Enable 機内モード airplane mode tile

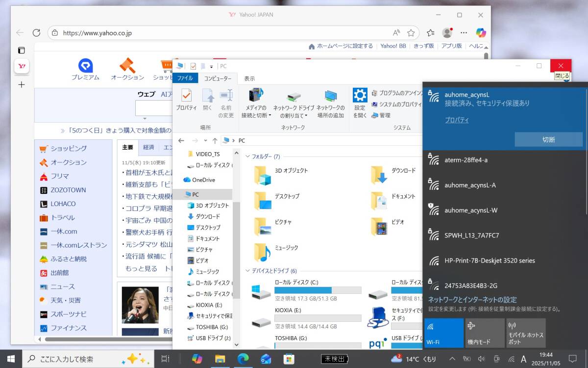tap(485, 333)
